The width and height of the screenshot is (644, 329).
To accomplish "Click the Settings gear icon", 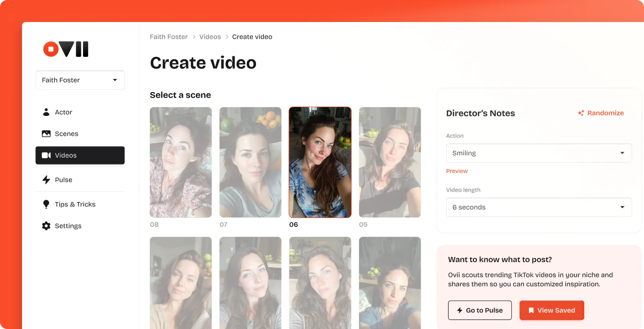I will 46,226.
